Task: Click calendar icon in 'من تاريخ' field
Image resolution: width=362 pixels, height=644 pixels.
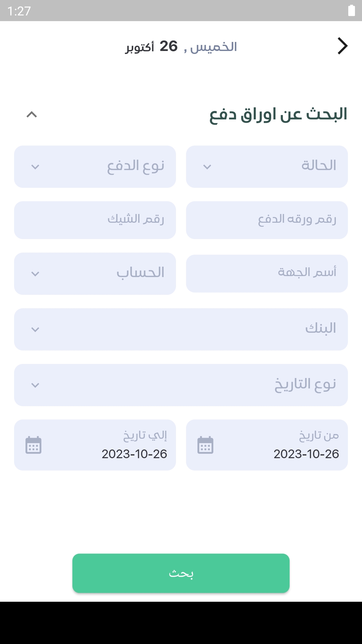Action: point(205,445)
